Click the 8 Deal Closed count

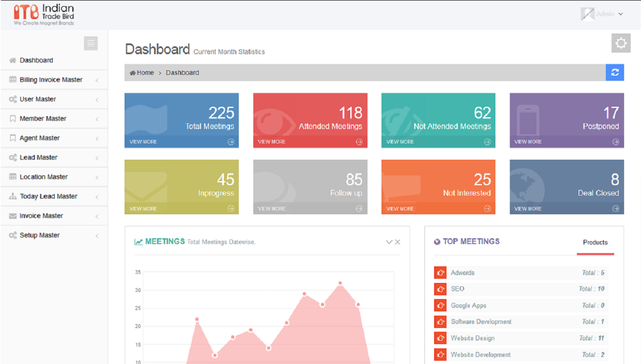tap(615, 180)
